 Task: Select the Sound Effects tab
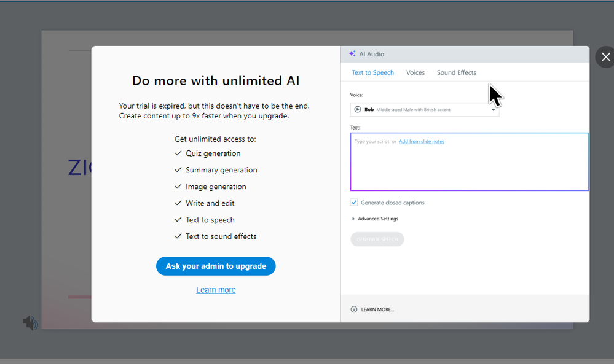tap(456, 72)
